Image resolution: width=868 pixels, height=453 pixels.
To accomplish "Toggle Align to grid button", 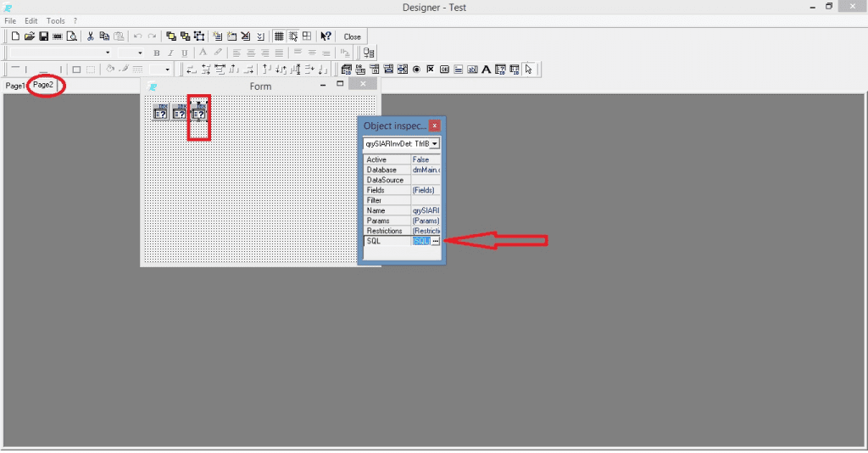I will pyautogui.click(x=292, y=36).
